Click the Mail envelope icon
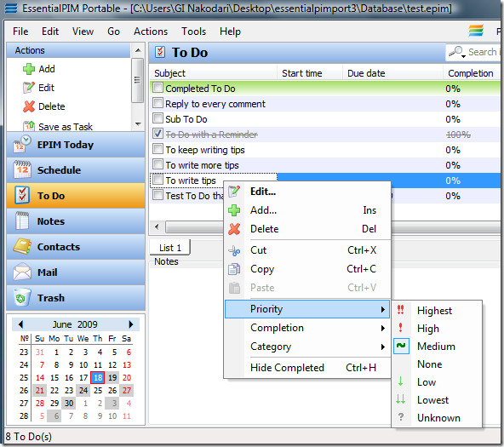This screenshot has height=447, width=504. (x=22, y=272)
